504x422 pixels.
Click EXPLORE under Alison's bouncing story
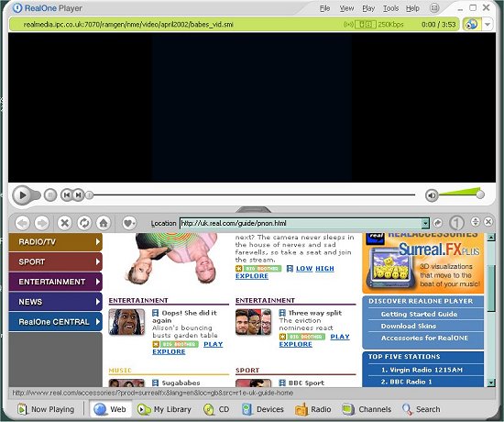169,352
